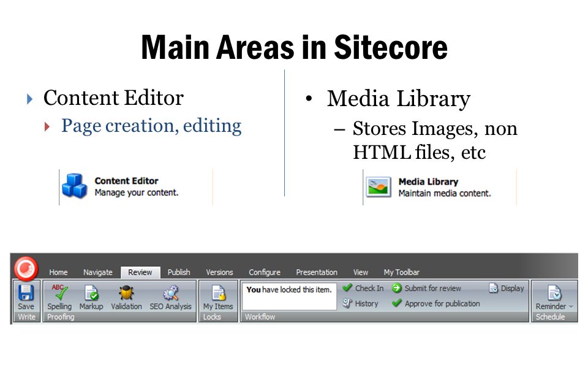This screenshot has width=588, height=368.
Task: Click the Proofing group label
Action: 61,317
